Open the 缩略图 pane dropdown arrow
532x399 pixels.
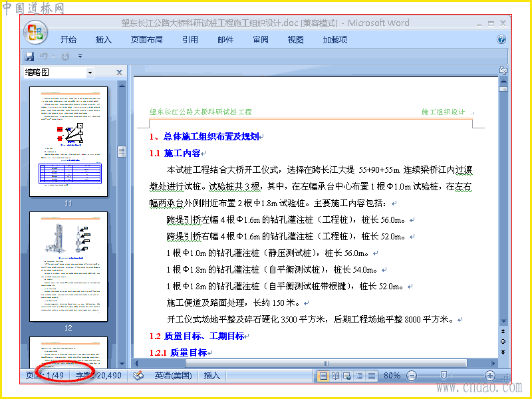pos(90,72)
